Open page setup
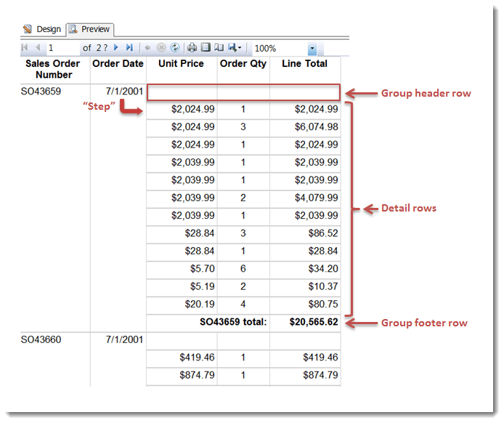 click(x=219, y=48)
